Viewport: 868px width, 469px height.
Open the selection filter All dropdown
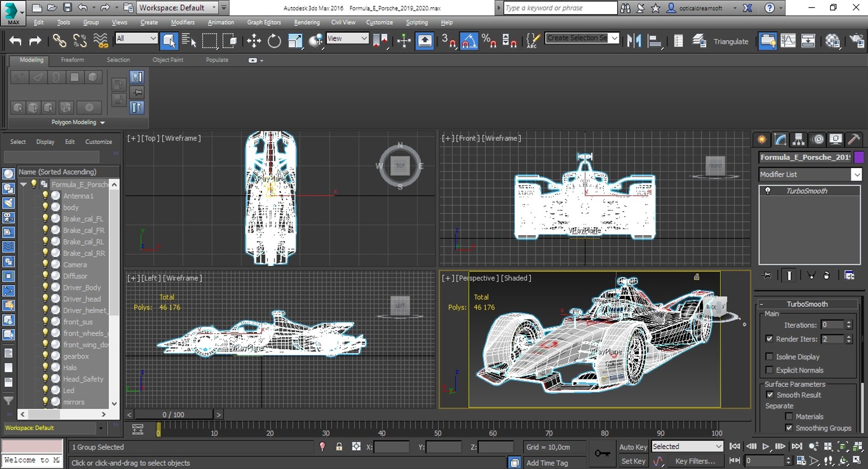pos(136,38)
